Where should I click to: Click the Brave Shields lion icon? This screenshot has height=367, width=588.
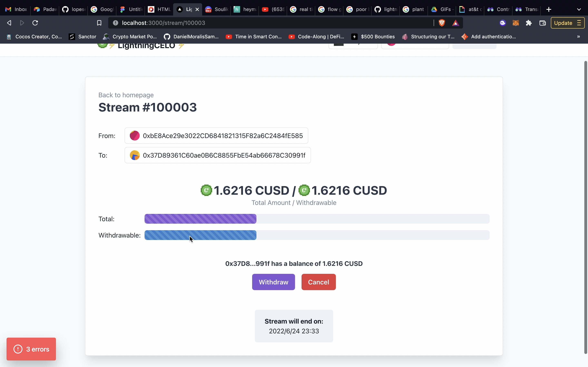click(441, 23)
